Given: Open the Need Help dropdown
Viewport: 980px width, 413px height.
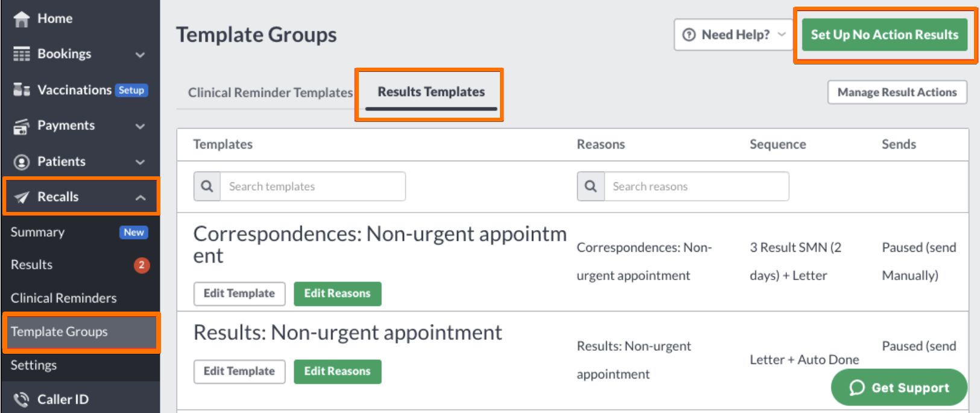Looking at the screenshot, I should coord(734,35).
